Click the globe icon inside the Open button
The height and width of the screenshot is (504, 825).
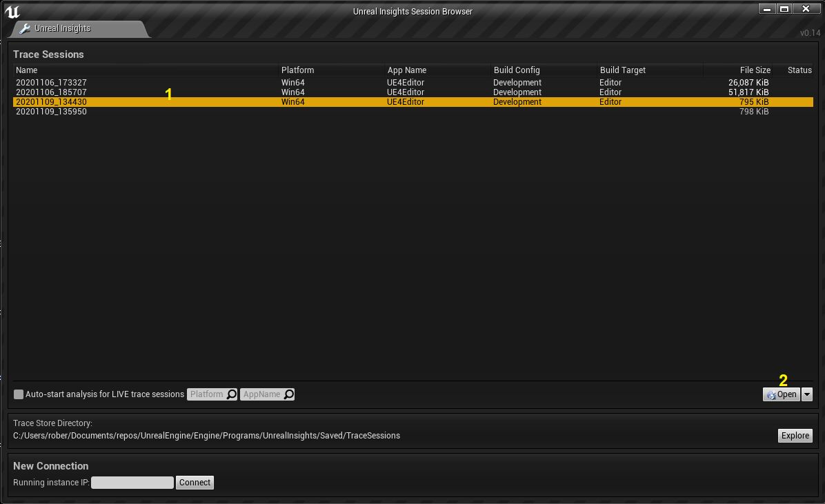(771, 394)
